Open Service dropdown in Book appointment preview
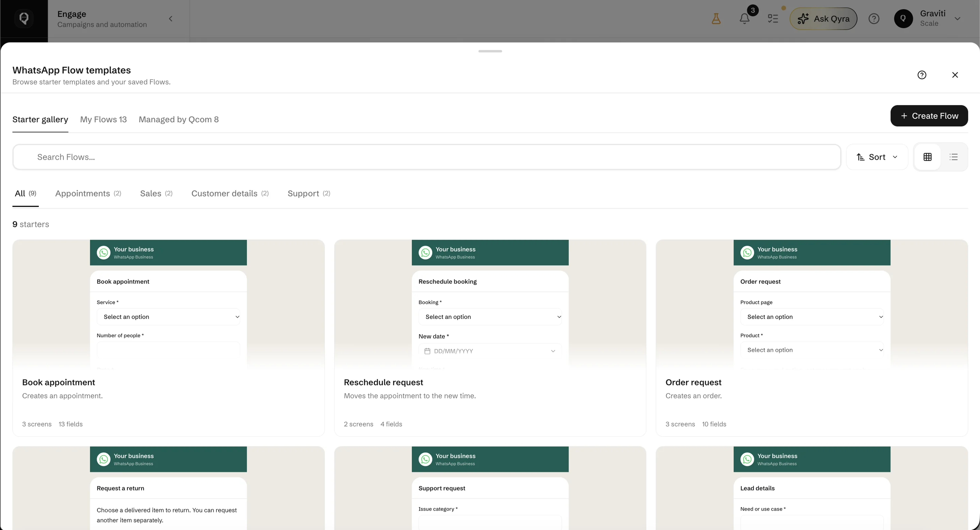 (168, 317)
